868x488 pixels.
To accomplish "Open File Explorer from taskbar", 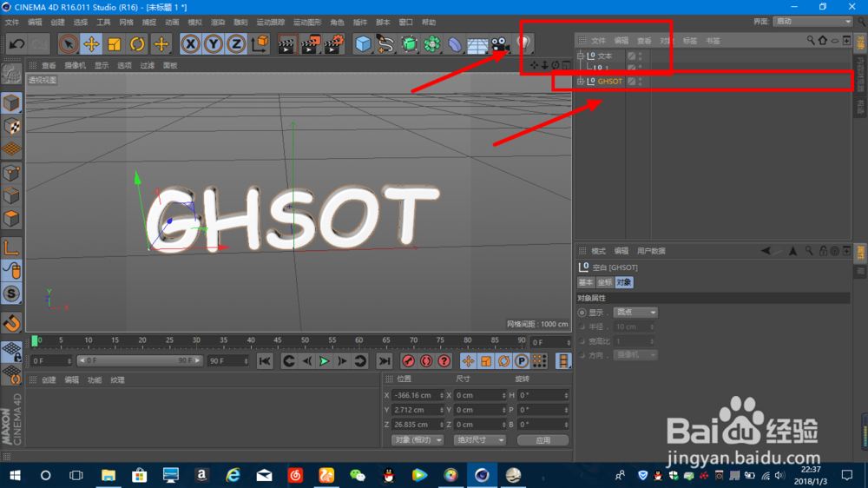I will pyautogui.click(x=108, y=475).
